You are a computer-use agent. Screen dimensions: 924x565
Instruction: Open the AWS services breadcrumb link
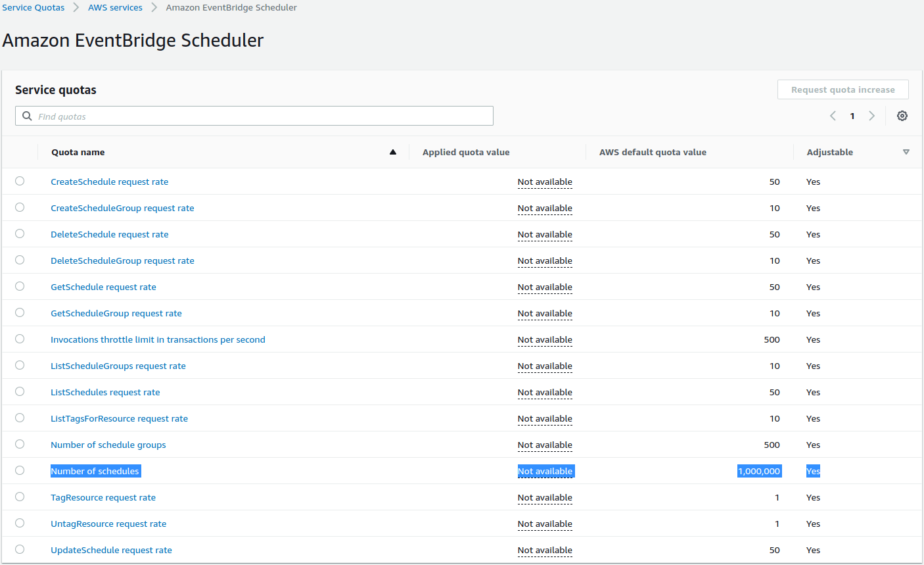tap(115, 7)
